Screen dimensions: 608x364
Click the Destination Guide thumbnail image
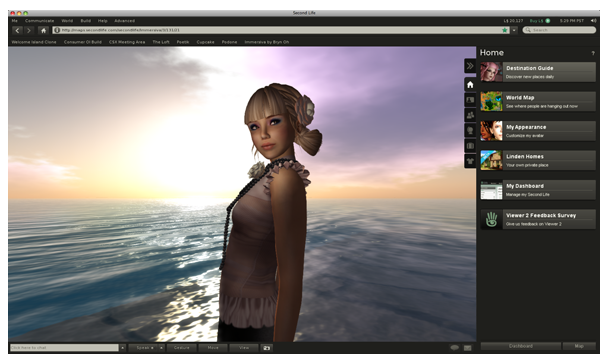(x=491, y=72)
